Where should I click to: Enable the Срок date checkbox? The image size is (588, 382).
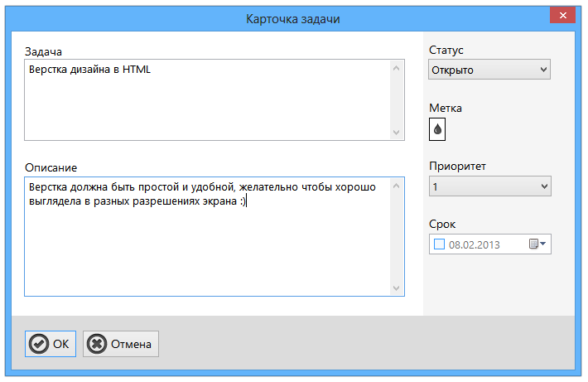(x=439, y=244)
